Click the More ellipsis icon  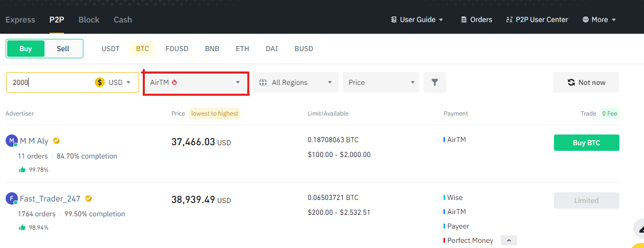(586, 19)
